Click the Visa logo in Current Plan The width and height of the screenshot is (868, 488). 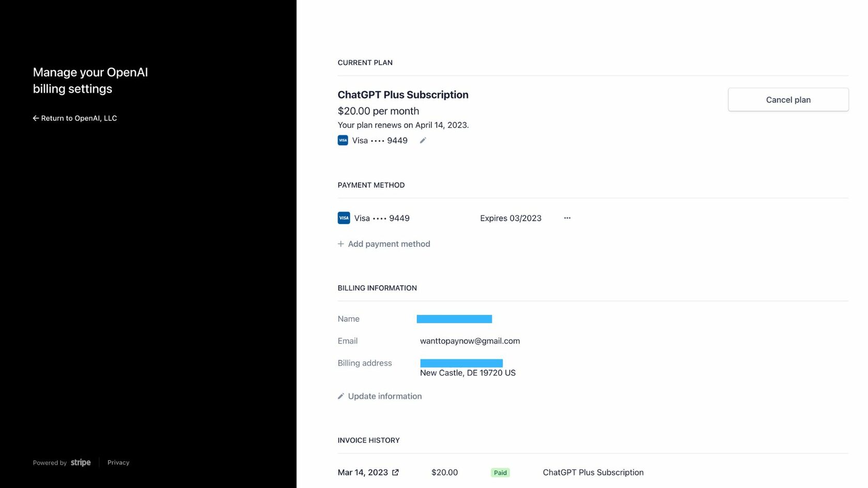click(x=343, y=140)
